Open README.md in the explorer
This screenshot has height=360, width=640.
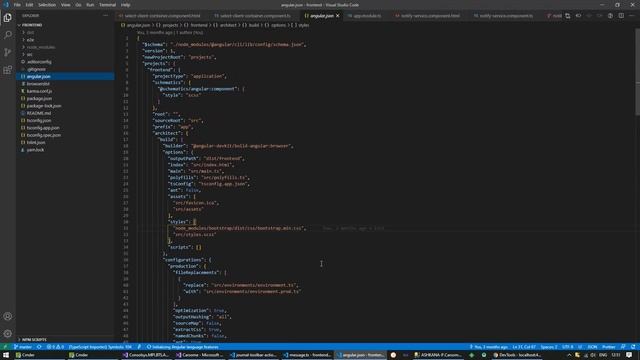[x=65, y=113]
